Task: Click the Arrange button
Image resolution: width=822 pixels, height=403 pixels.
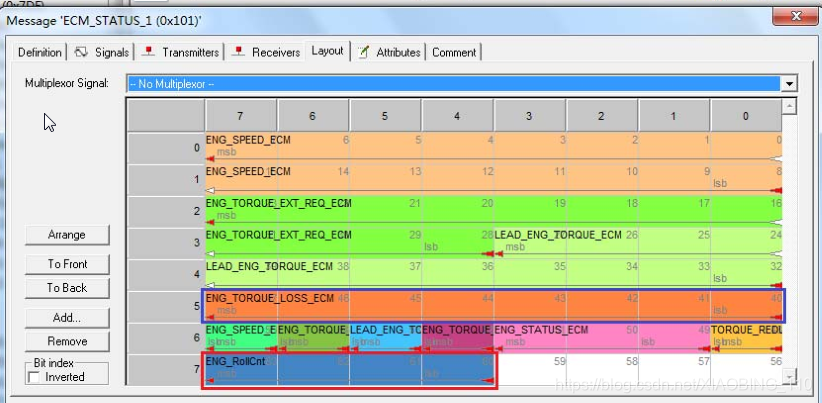Action: click(x=67, y=235)
